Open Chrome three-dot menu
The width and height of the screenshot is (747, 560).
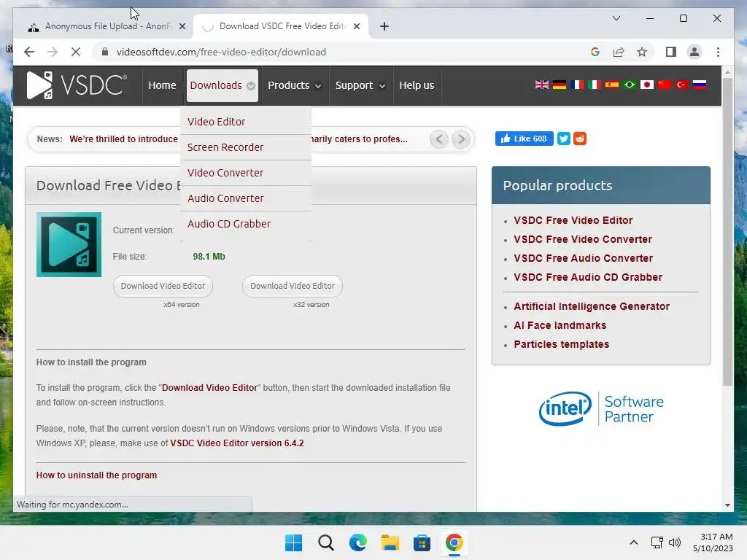coord(718,52)
